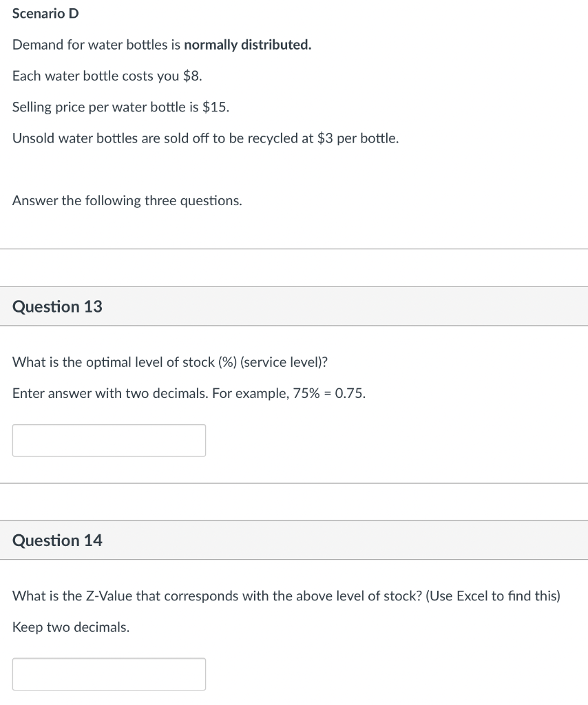Click the 'Keep two decimals.' instruction
Image resolution: width=588 pixels, height=705 pixels.
point(71,627)
